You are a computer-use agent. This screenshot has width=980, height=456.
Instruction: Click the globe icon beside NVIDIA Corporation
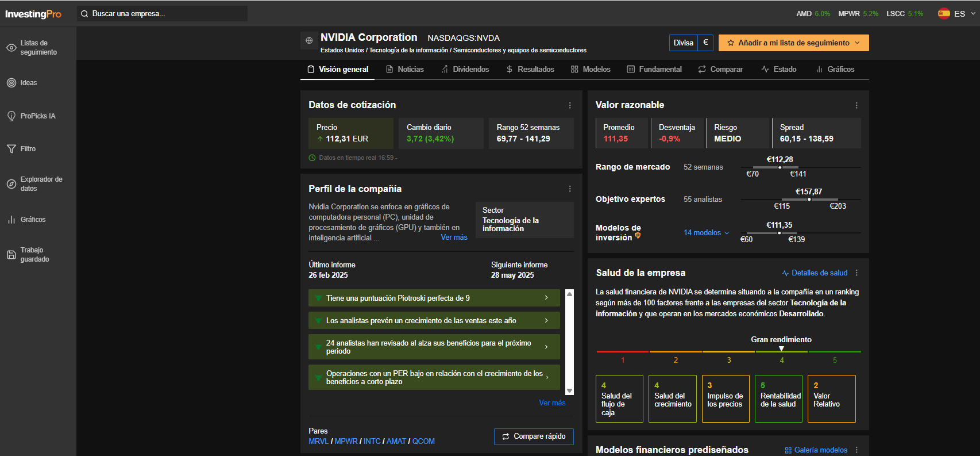click(x=309, y=40)
